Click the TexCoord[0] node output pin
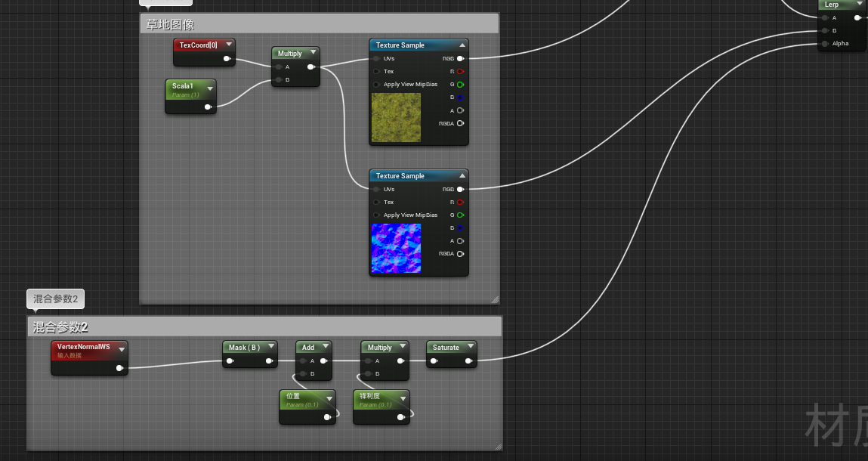Image resolution: width=868 pixels, height=461 pixels. 227,58
